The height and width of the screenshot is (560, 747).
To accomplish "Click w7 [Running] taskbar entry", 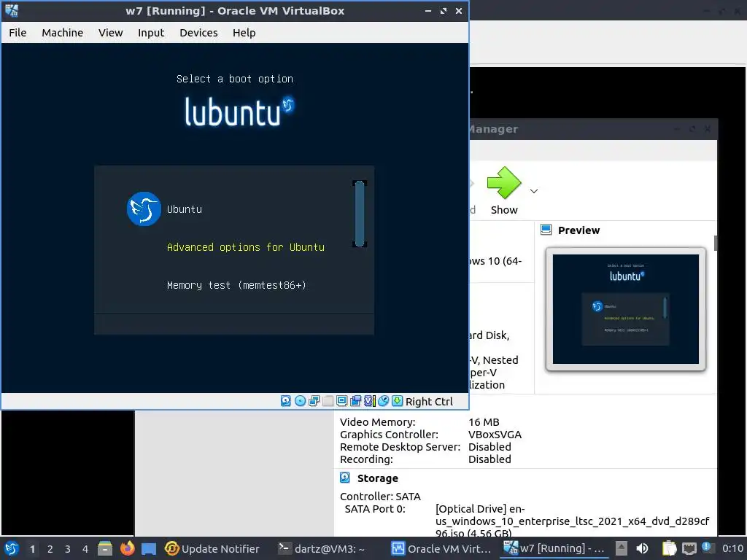I will click(x=554, y=548).
